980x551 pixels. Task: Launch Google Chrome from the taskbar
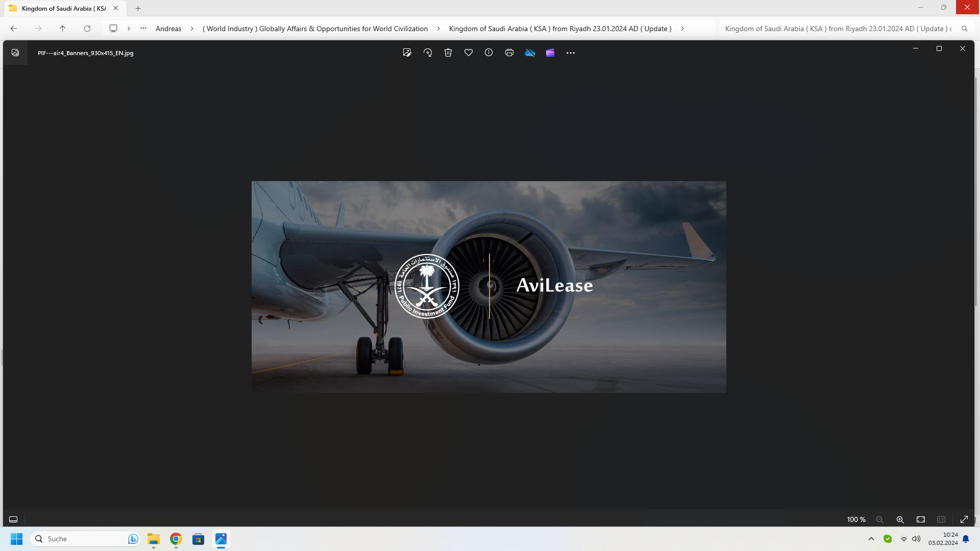click(x=176, y=539)
